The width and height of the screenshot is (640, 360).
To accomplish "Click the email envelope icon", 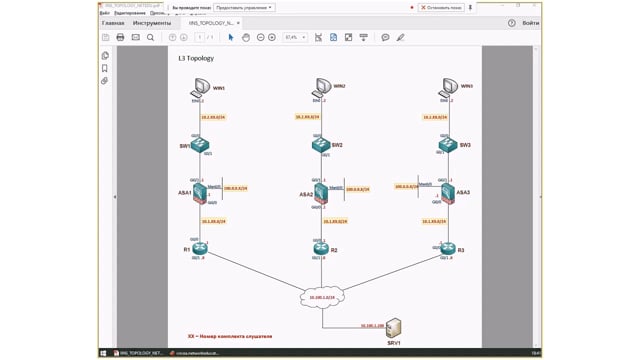I will tap(136, 38).
